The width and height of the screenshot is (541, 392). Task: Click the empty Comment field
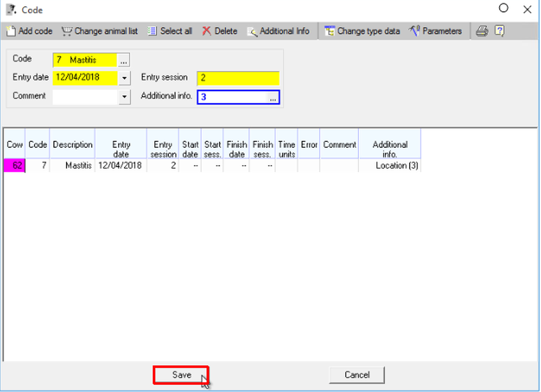pyautogui.click(x=85, y=97)
